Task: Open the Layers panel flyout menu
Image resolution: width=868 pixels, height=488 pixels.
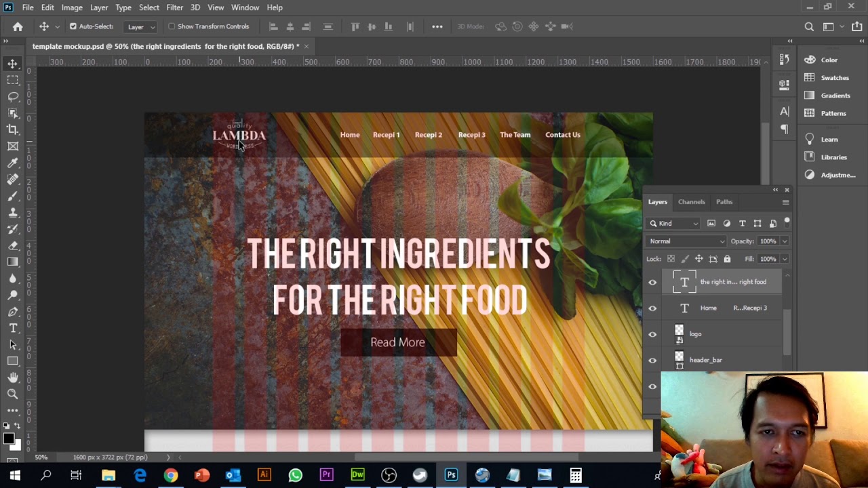Action: (785, 202)
